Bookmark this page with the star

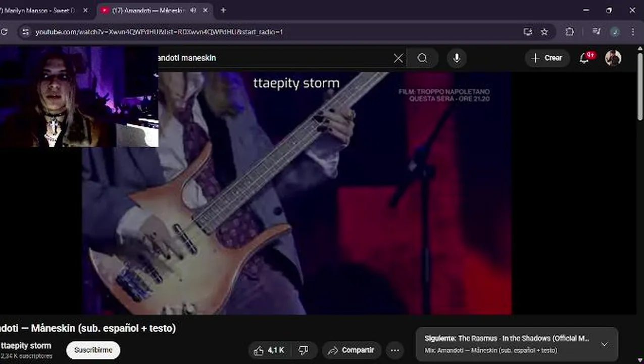[544, 32]
